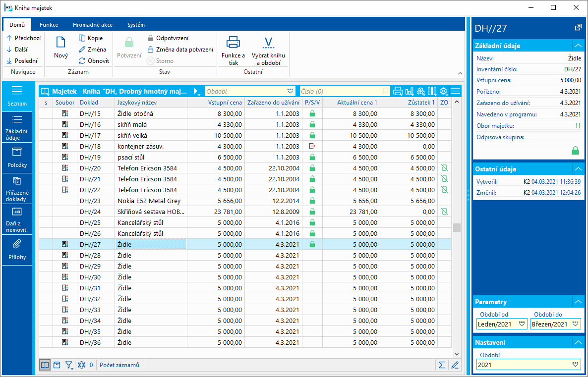The image size is (588, 377).
Task: Open the bar chart icon in the grid header
Action: pyautogui.click(x=410, y=91)
